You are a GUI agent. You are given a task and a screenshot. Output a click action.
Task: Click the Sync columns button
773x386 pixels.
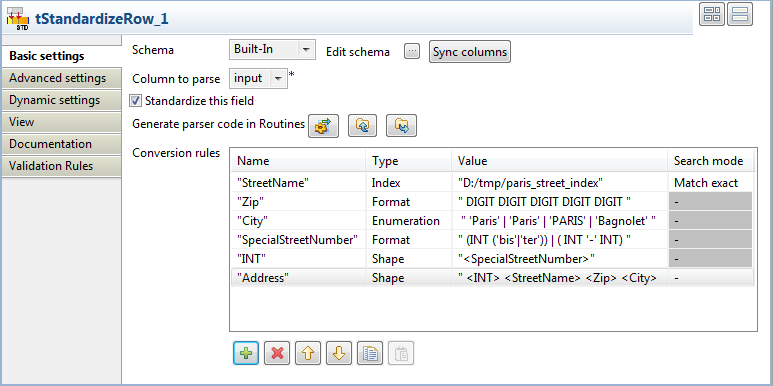(x=470, y=52)
